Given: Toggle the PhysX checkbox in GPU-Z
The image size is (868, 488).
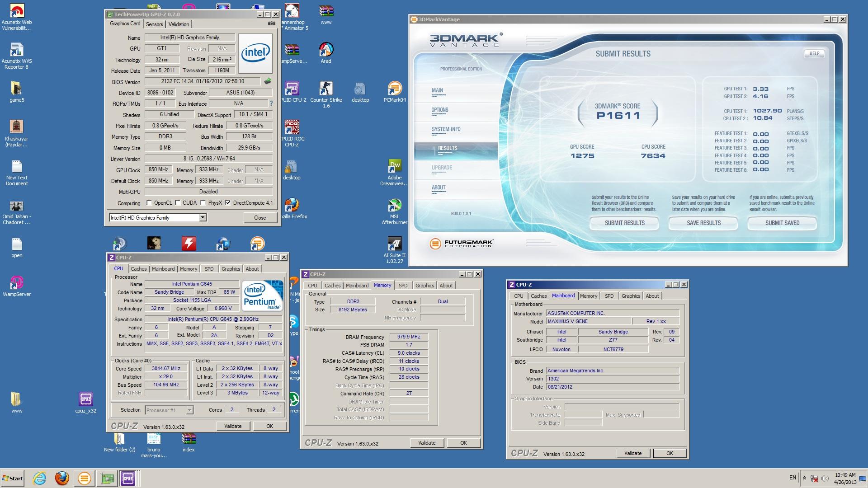Looking at the screenshot, I should coord(203,203).
